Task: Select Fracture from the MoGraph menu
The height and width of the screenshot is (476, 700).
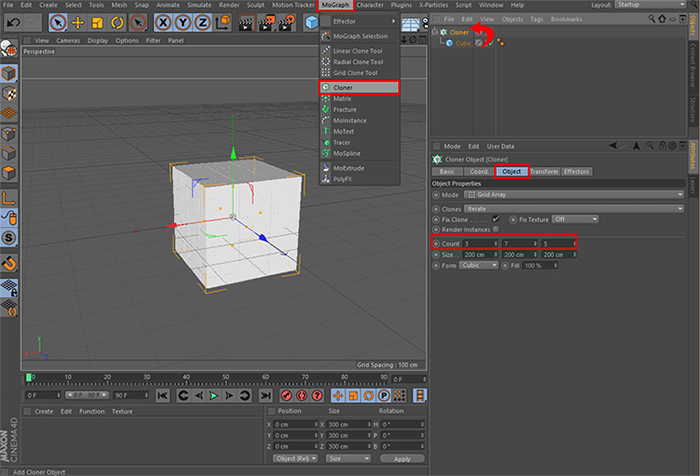Action: click(x=359, y=109)
